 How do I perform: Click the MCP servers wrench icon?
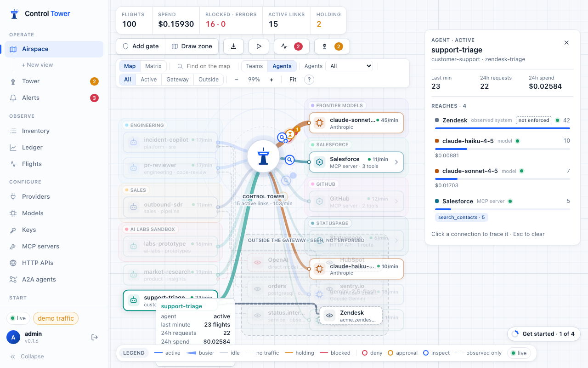(x=13, y=247)
